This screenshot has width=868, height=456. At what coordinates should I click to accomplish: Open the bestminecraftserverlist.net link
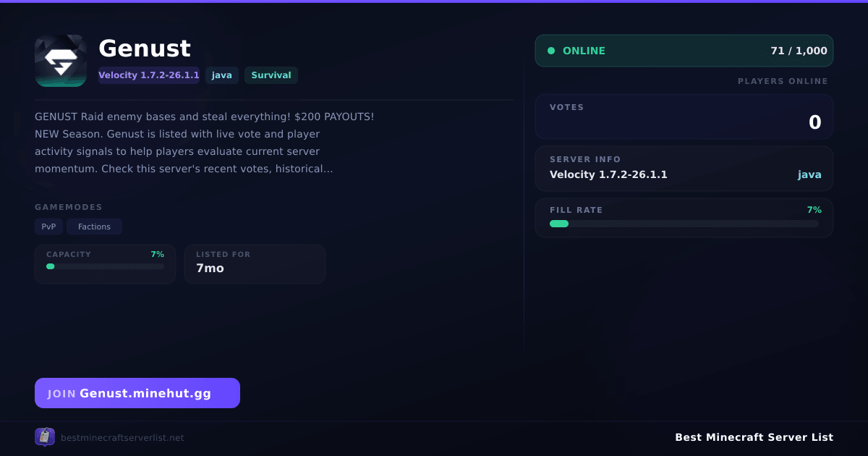[x=122, y=438]
